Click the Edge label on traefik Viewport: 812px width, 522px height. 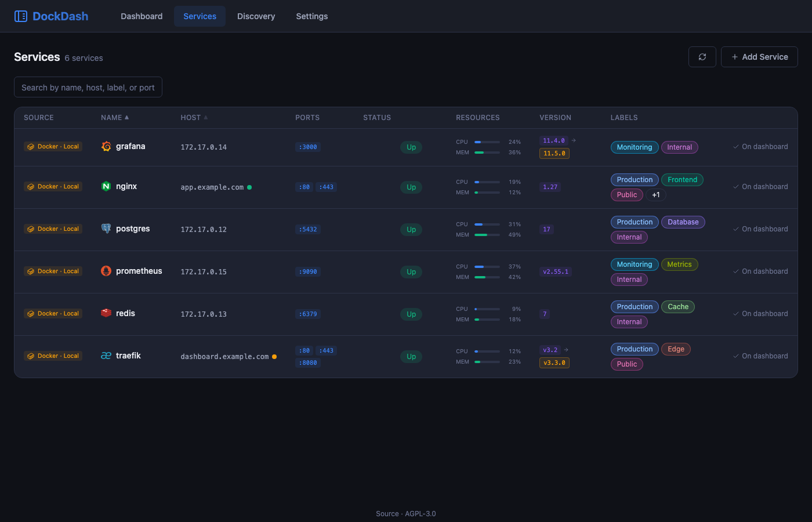click(x=676, y=349)
